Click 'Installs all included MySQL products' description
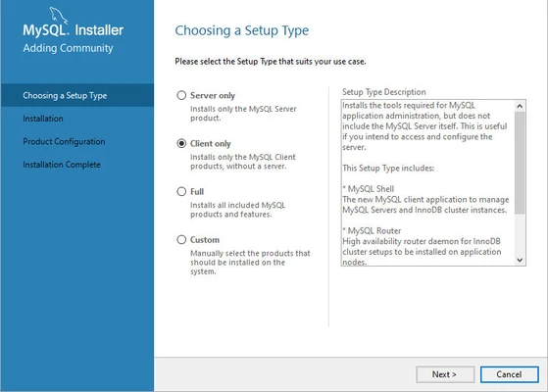This screenshot has height=392, width=548. [237, 210]
